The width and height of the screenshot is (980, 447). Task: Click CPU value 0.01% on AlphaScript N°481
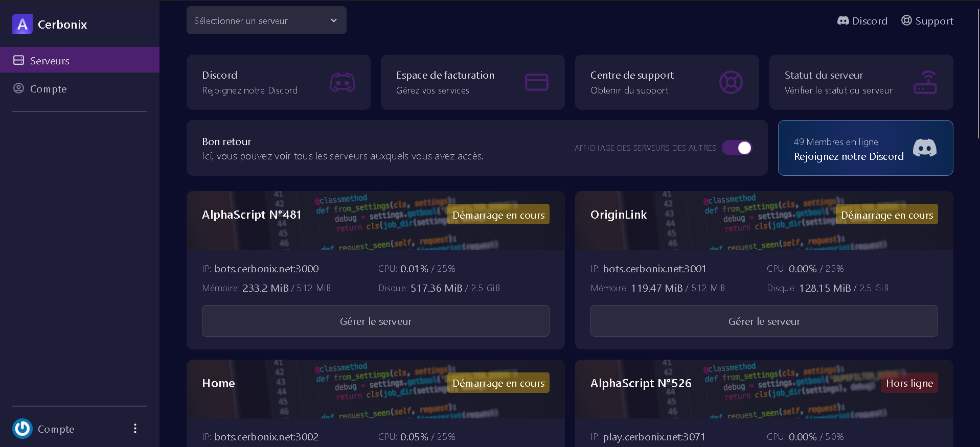(x=414, y=269)
